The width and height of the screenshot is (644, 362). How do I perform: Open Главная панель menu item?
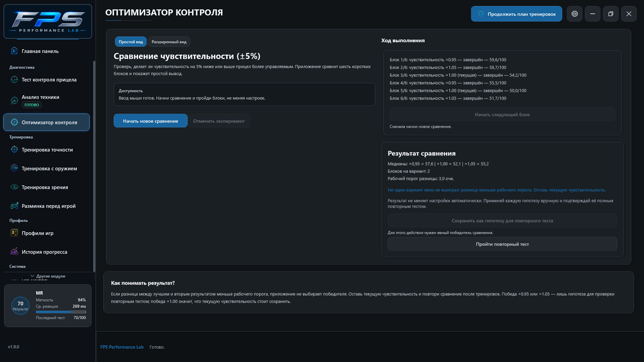(46, 51)
